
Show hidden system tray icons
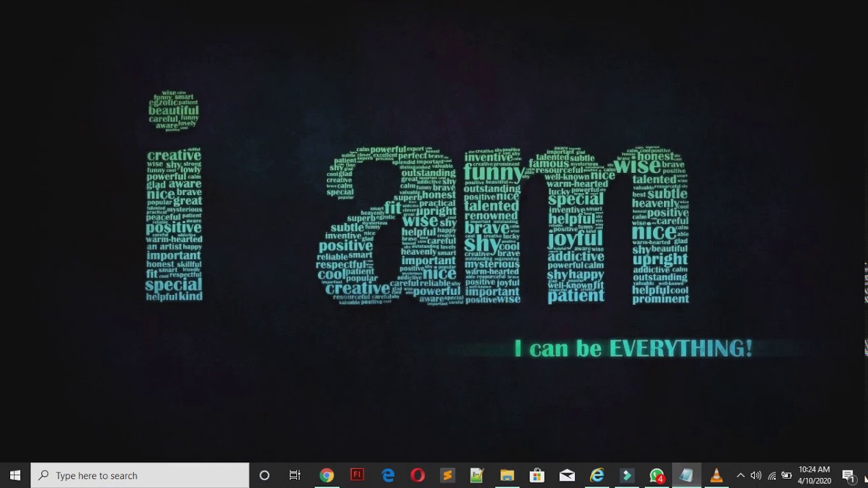coord(741,475)
